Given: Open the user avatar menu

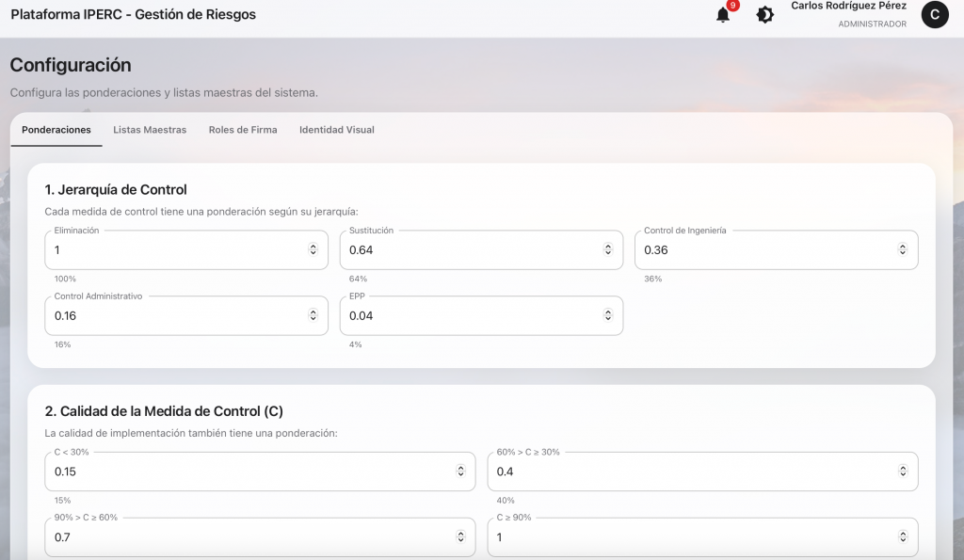Looking at the screenshot, I should [934, 15].
